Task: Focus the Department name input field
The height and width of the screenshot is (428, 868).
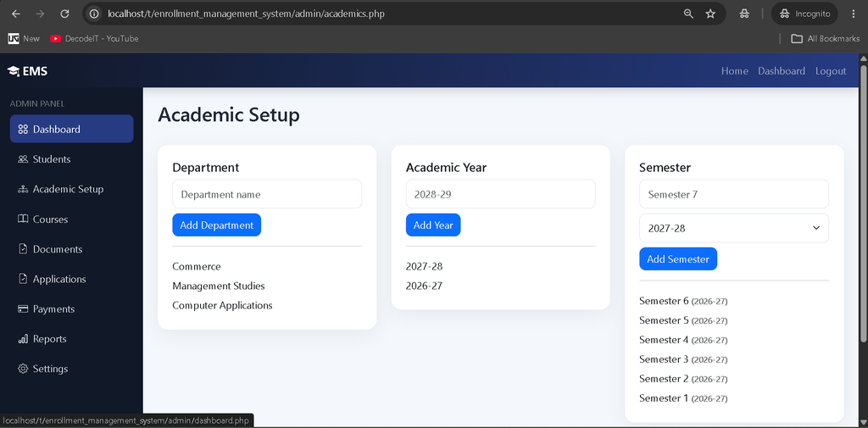Action: (x=267, y=194)
